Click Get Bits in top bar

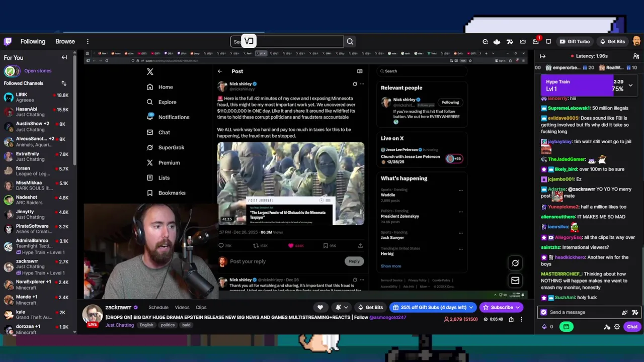[612, 42]
